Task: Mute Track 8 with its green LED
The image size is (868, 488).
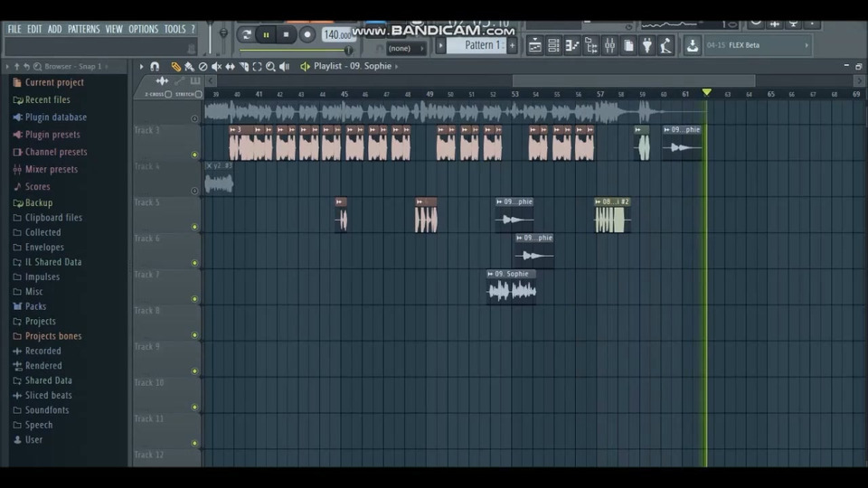Action: pyautogui.click(x=194, y=334)
